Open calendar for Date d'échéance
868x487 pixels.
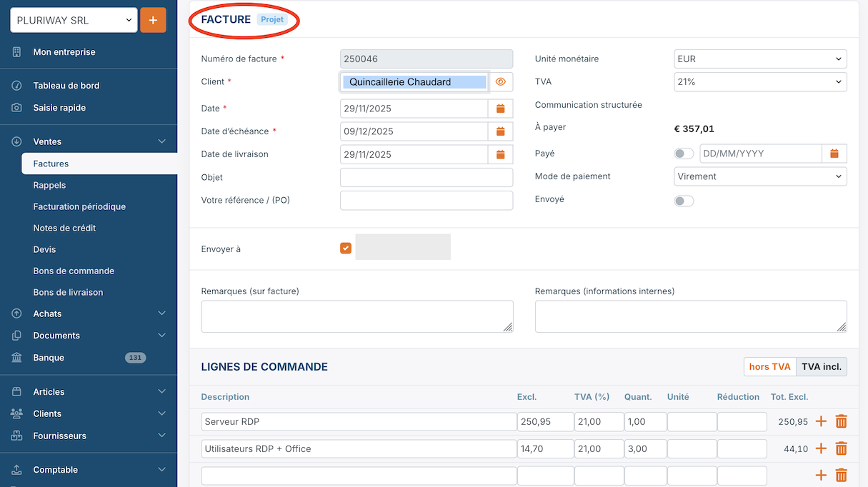coord(500,131)
